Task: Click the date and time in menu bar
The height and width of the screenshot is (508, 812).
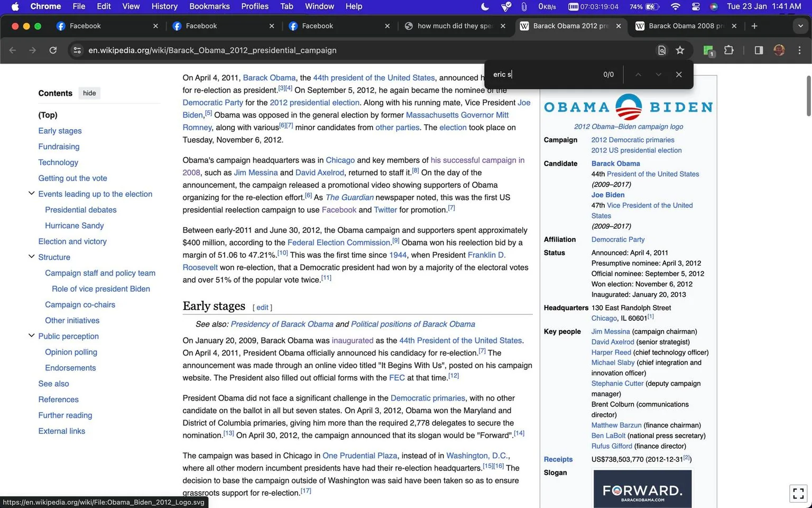Action: coord(764,6)
